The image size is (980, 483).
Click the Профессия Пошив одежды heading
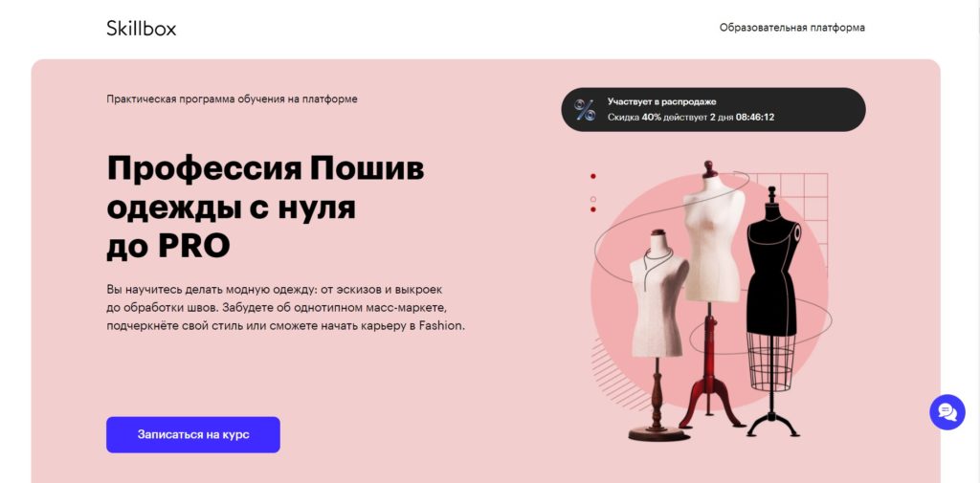click(265, 207)
